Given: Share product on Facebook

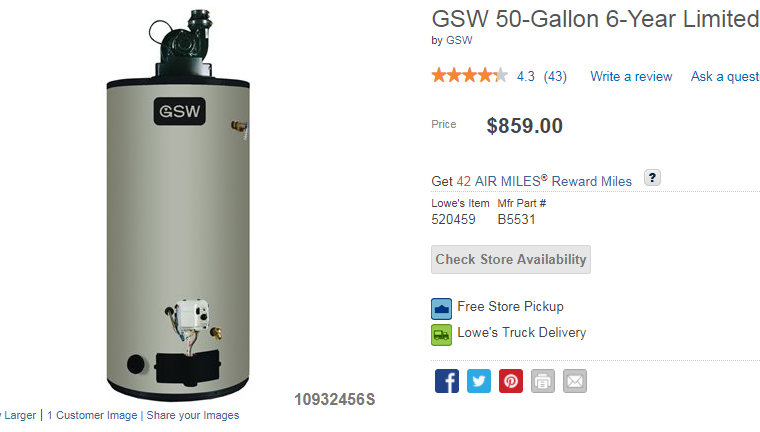Looking at the screenshot, I should [446, 381].
